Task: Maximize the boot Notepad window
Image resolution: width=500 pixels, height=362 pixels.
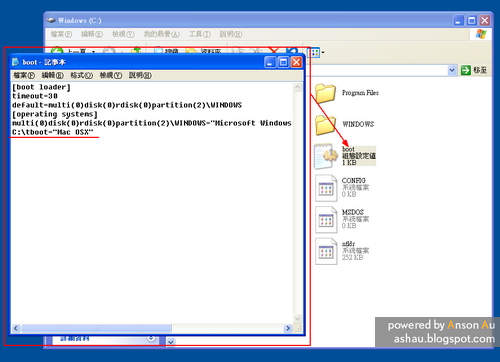Action: [x=283, y=62]
